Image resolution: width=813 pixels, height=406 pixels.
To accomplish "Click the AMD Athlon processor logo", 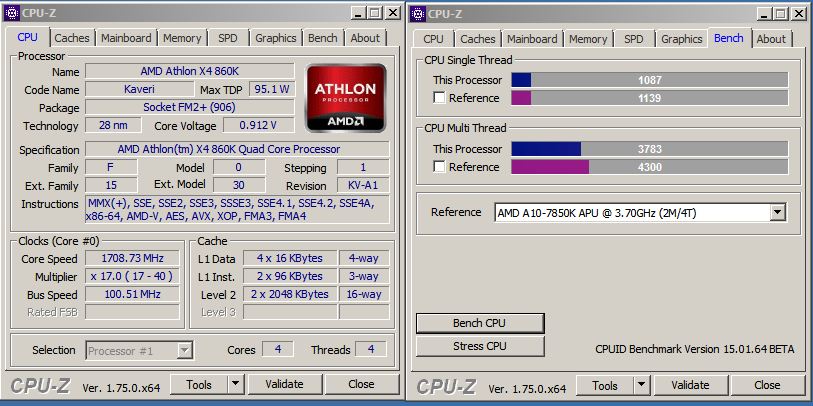I will [x=346, y=97].
